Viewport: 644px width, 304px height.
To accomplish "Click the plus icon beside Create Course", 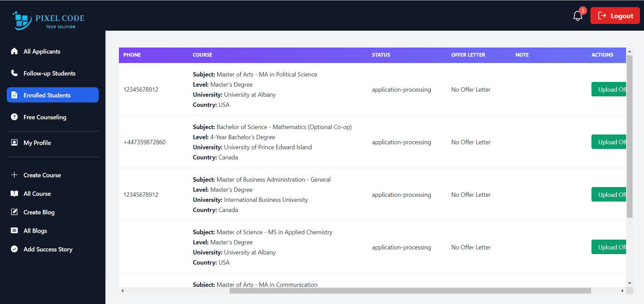I will coord(14,175).
